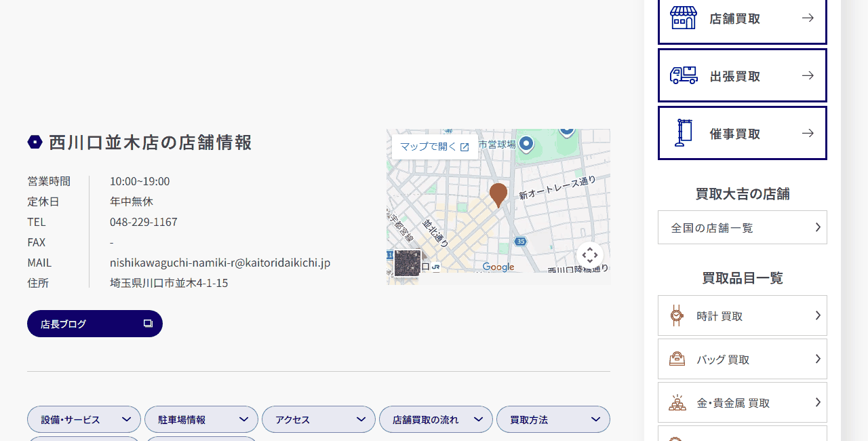The image size is (868, 441).
Task: Click the hexagon icon beside the store heading
Action: (35, 142)
